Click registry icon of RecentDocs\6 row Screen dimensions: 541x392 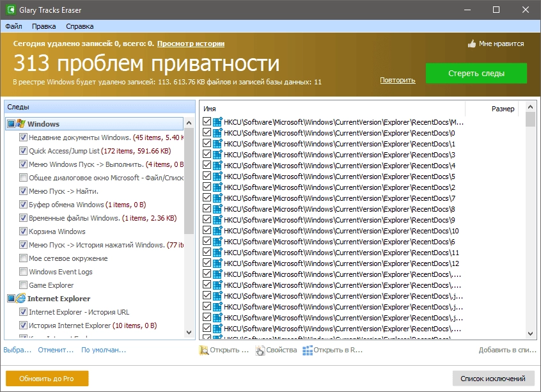(217, 242)
